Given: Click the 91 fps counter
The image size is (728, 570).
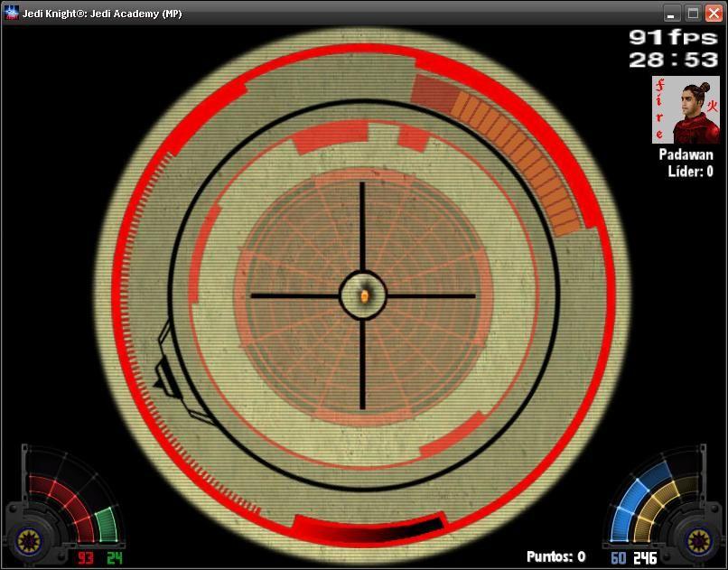Looking at the screenshot, I should tap(672, 37).
